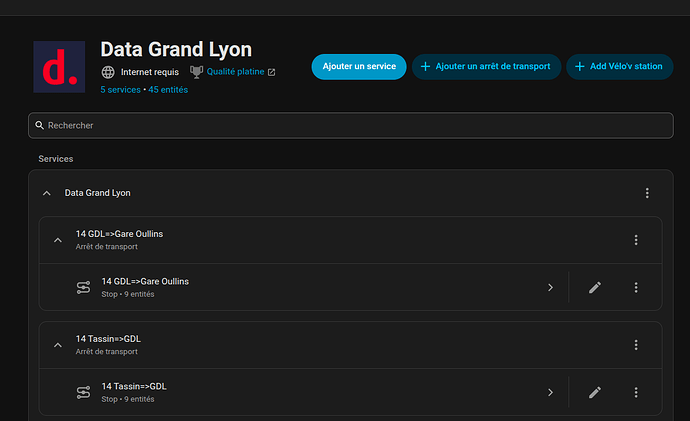
Task: Open the Data Grand Lyon section overflow menu
Action: click(x=647, y=193)
